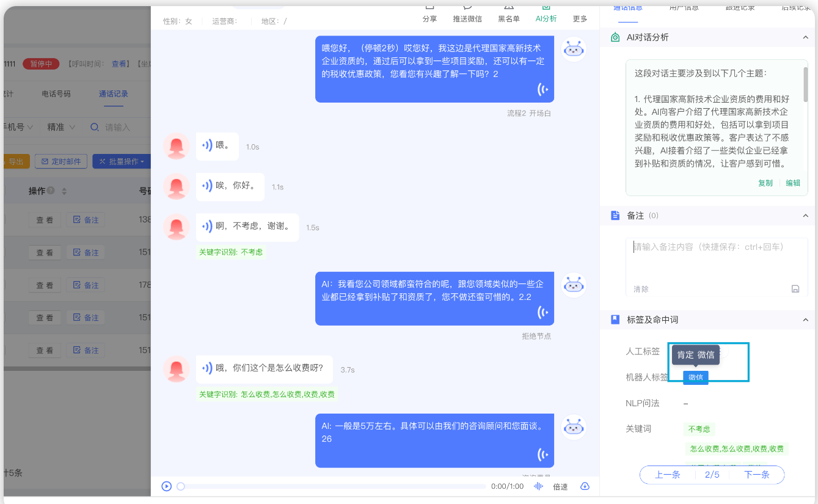The width and height of the screenshot is (818, 504).
Task: Collapse the 标签及命中词 section
Action: pyautogui.click(x=805, y=320)
